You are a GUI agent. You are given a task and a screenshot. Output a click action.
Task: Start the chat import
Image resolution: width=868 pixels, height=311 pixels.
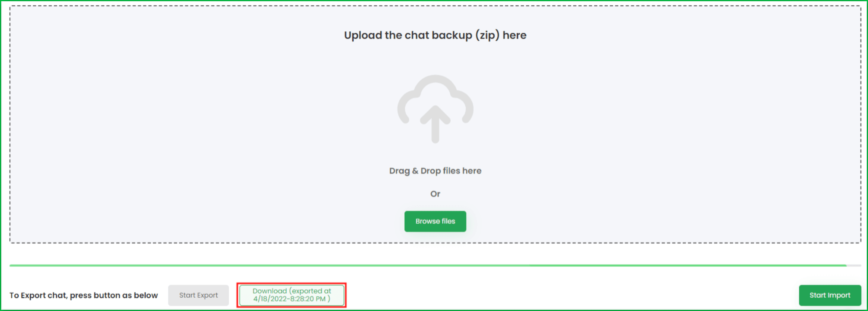[x=830, y=295]
